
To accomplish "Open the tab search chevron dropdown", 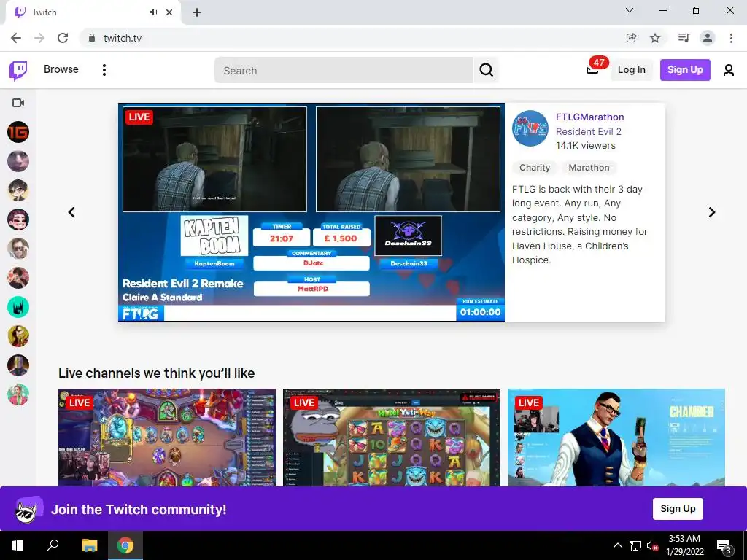I will click(630, 10).
